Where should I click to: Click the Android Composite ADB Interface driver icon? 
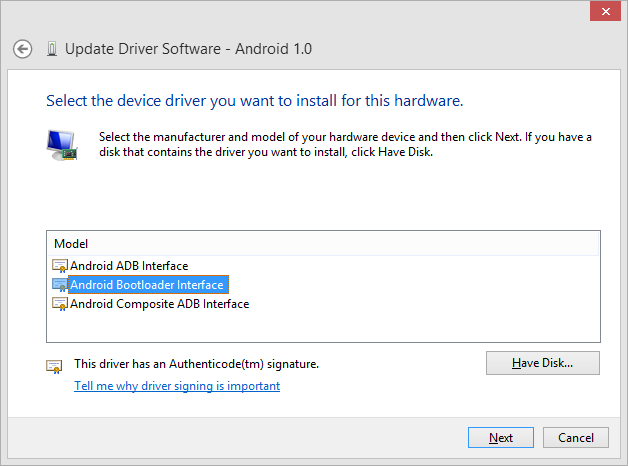60,304
